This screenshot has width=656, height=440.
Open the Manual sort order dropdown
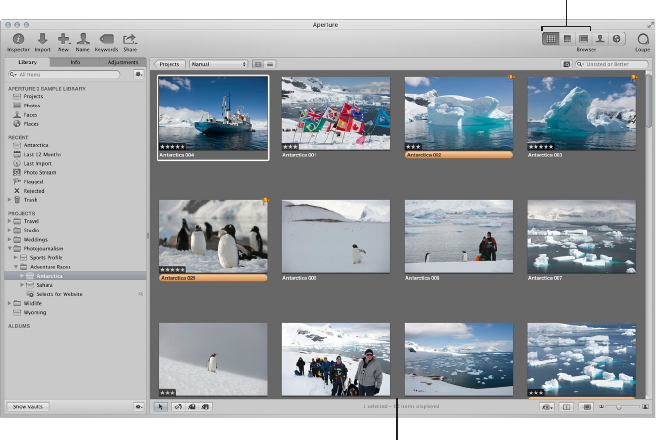point(218,64)
